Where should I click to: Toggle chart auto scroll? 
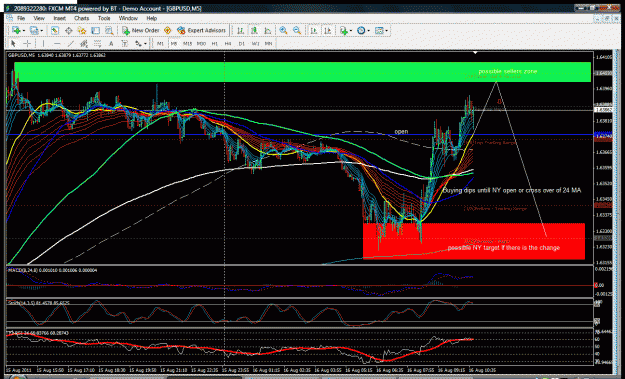click(x=314, y=31)
